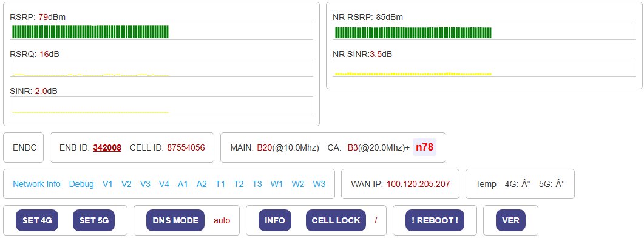Click the DNS MODE button
The image size is (644, 244).
pyautogui.click(x=175, y=220)
